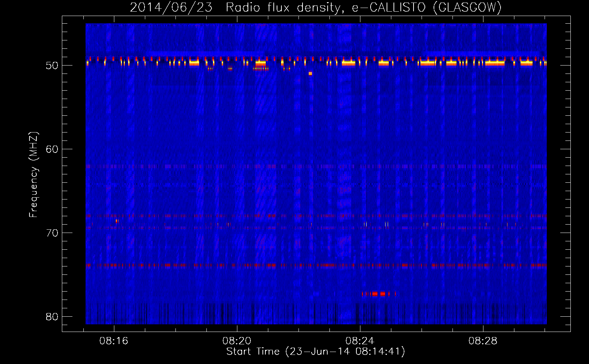Click the '08:24' time axis label
589x364 pixels.
[360, 341]
